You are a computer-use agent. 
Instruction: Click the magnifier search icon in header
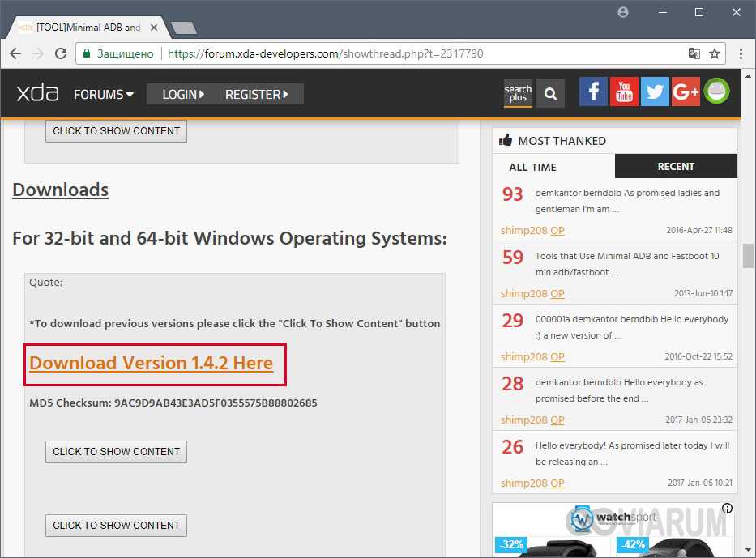[x=550, y=93]
